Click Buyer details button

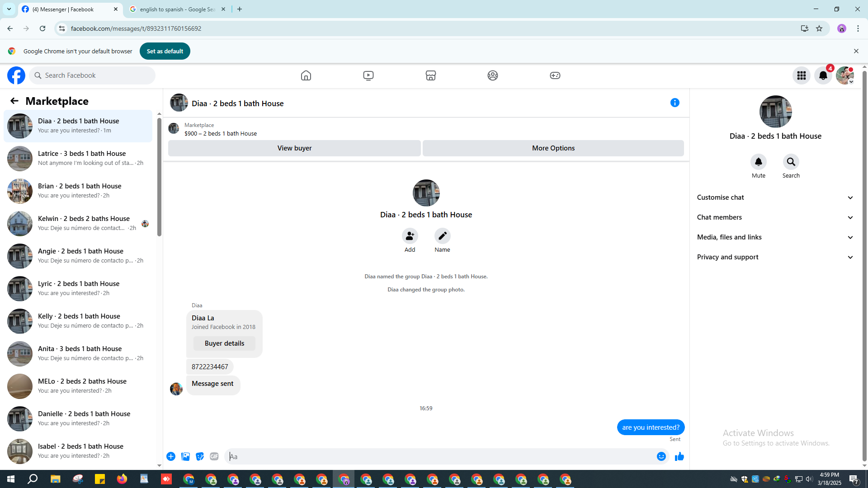coord(224,343)
